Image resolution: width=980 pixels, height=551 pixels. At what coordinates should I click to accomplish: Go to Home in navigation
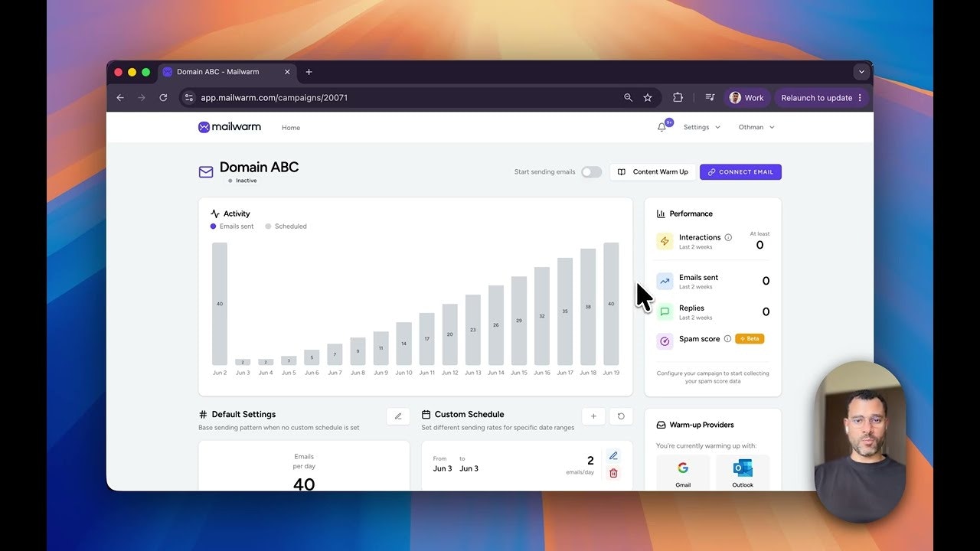click(x=291, y=128)
